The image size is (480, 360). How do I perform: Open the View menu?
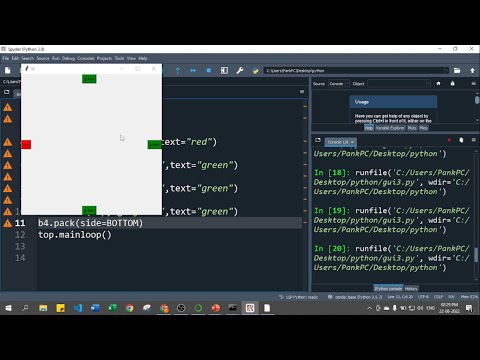(x=131, y=58)
